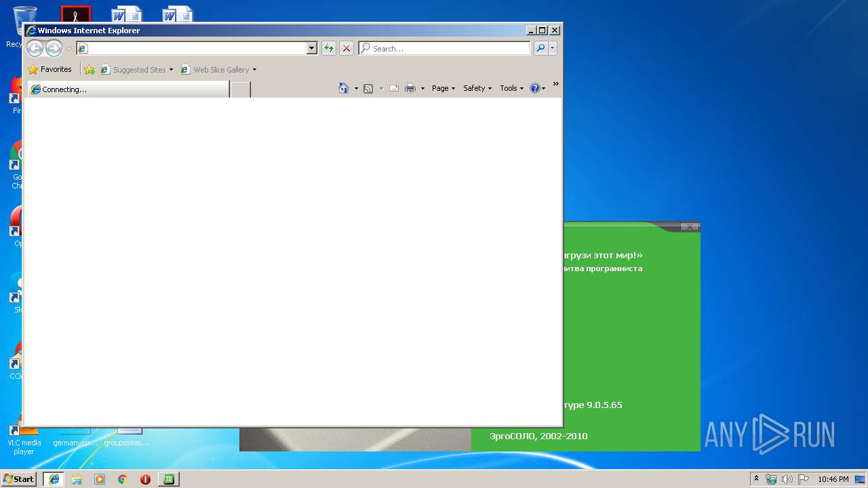
Task: Minimize the Internet Explorer window
Action: pyautogui.click(x=531, y=30)
